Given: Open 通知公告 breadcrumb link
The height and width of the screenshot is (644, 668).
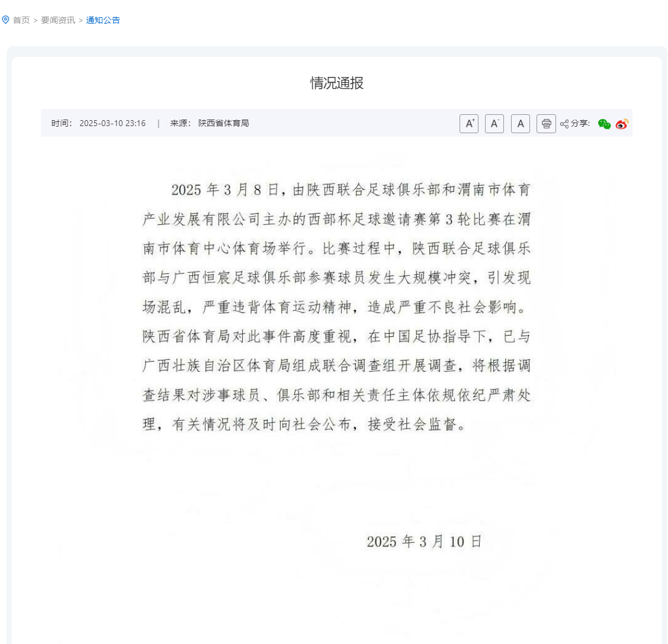Looking at the screenshot, I should point(103,20).
